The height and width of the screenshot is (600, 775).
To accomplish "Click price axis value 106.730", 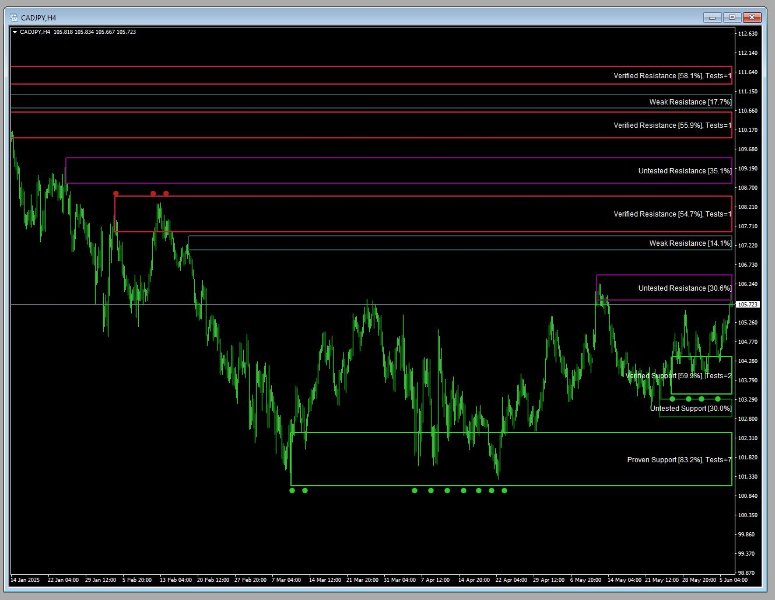I will [x=747, y=265].
